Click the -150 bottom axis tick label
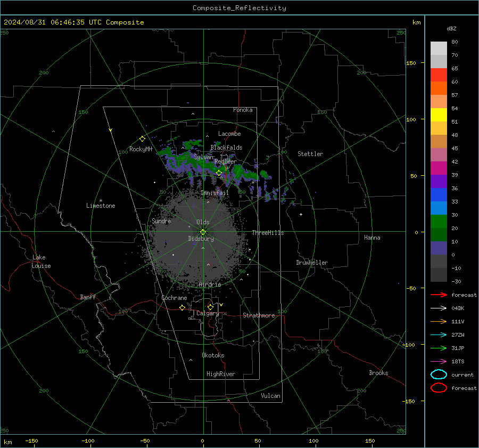 coord(31,441)
